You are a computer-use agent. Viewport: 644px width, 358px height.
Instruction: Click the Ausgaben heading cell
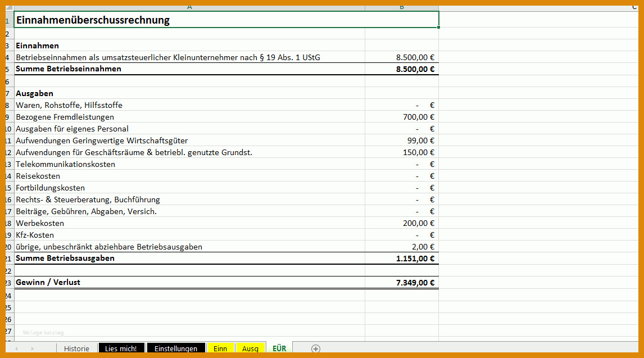tap(189, 93)
